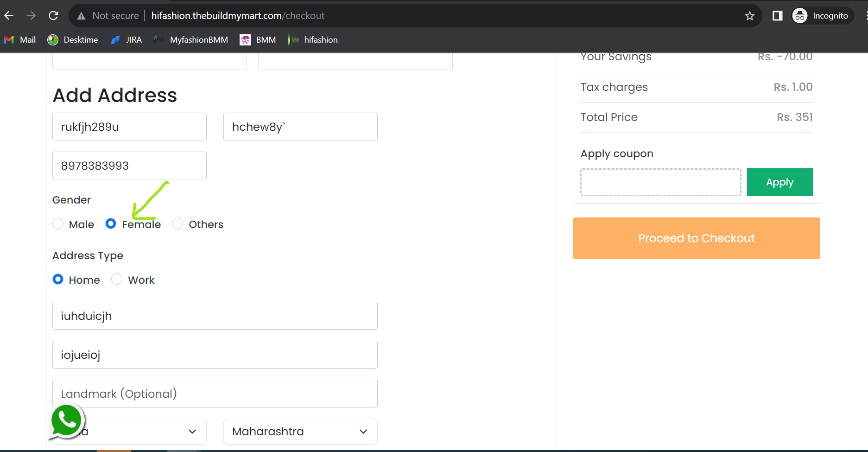Choose Work as address type
Image resolution: width=868 pixels, height=452 pixels.
tap(117, 280)
